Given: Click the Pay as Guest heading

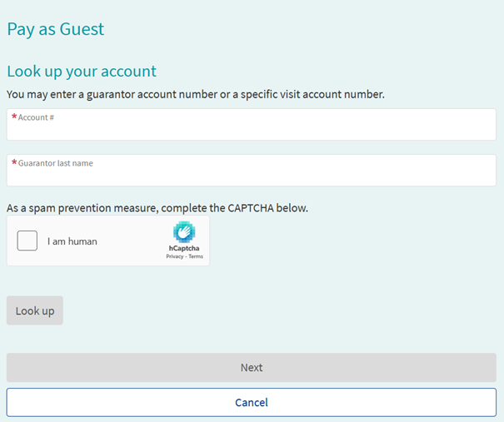Looking at the screenshot, I should tap(56, 29).
